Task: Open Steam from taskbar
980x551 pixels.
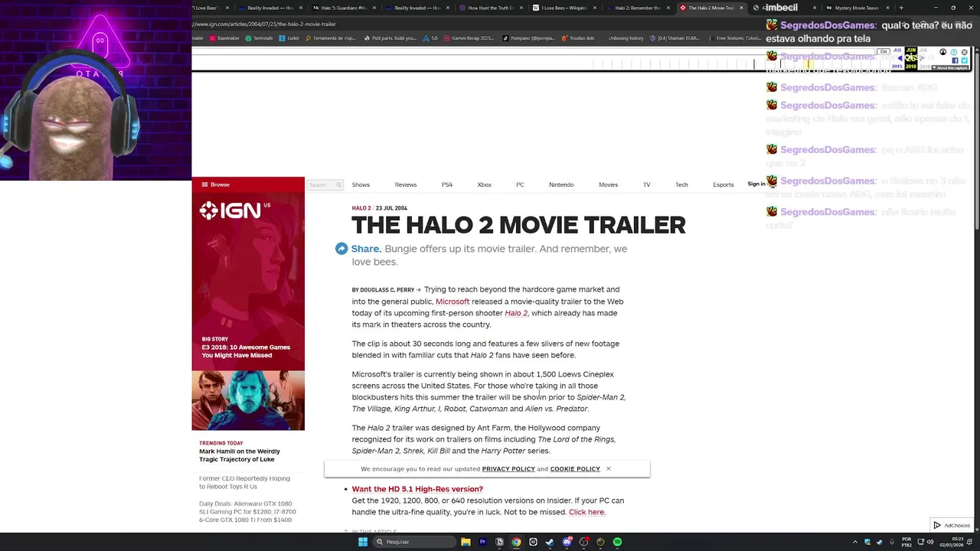Action: tap(550, 542)
